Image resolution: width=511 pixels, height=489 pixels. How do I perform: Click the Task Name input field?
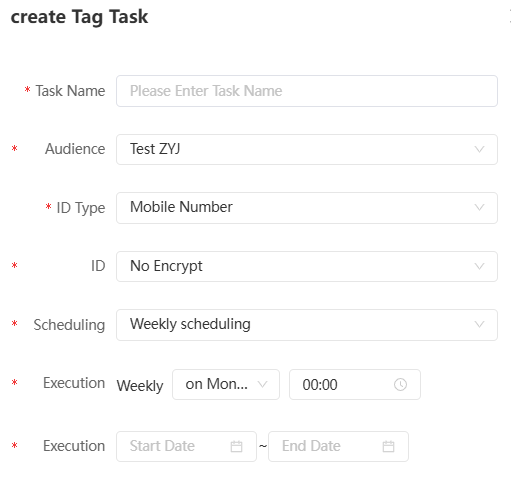tap(307, 91)
